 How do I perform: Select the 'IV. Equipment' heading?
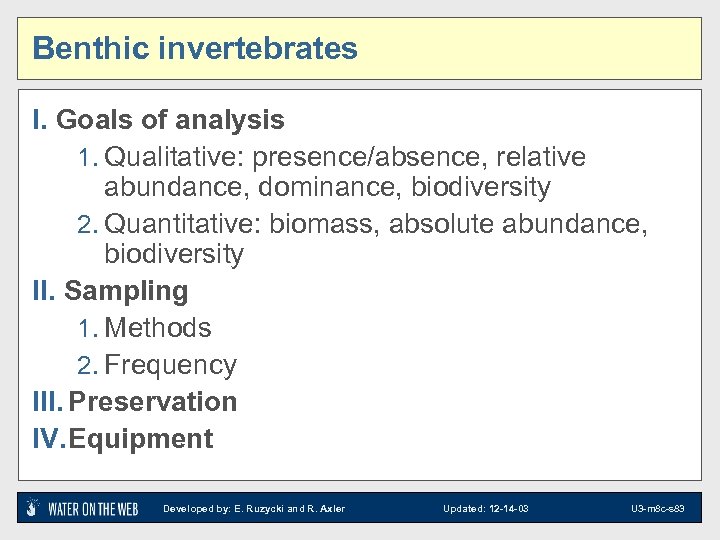(123, 439)
